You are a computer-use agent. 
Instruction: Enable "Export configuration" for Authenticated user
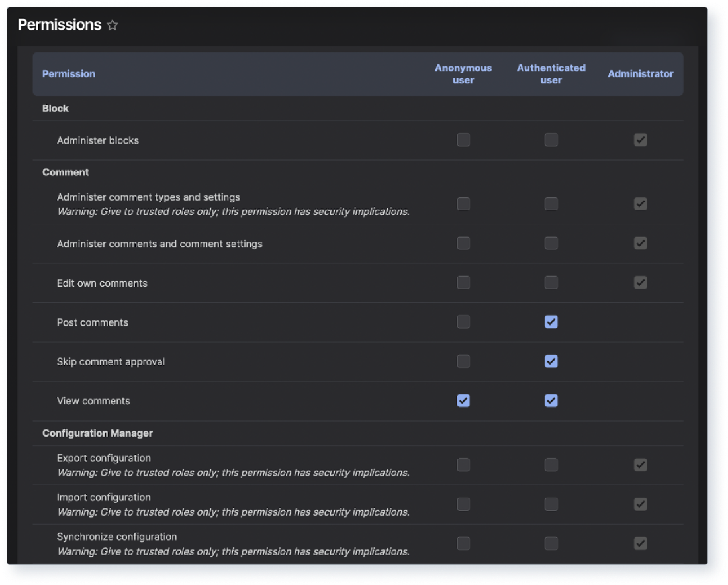point(551,465)
